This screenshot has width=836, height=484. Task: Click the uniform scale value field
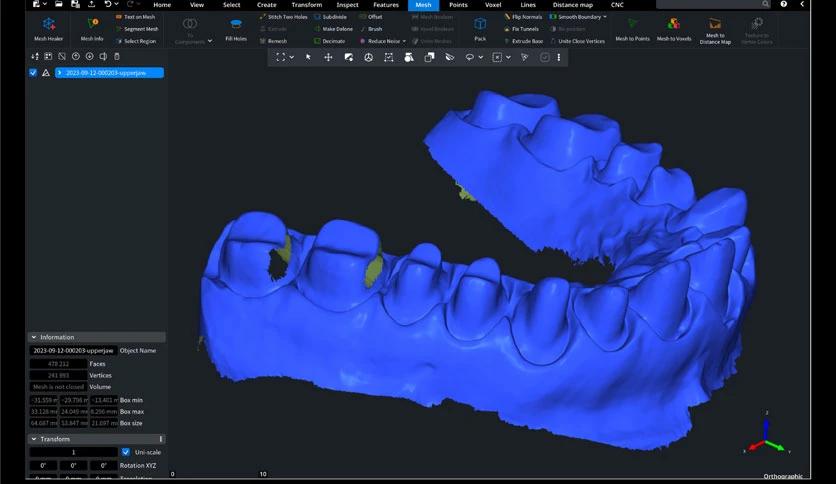click(x=74, y=452)
